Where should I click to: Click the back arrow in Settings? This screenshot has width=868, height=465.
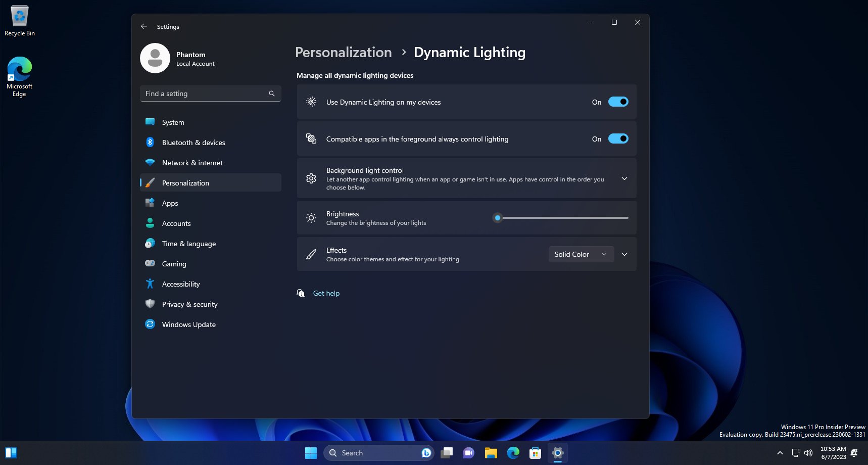click(144, 26)
